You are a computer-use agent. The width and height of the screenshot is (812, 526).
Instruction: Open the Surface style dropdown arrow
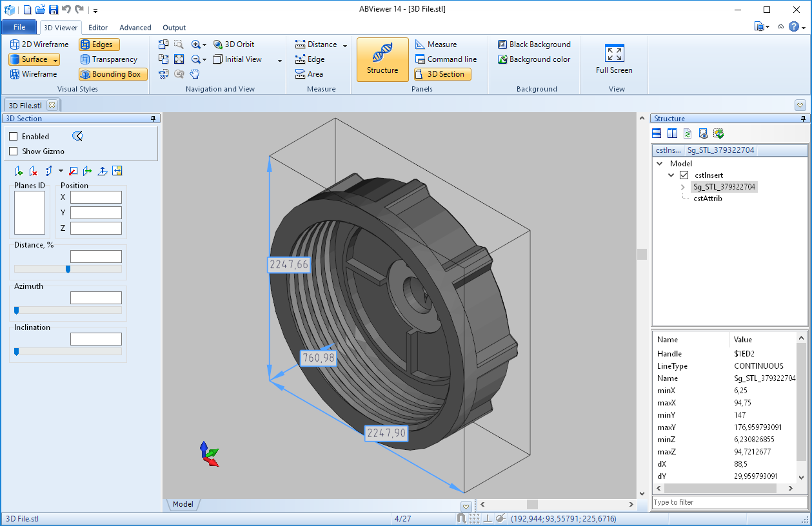tap(55, 59)
